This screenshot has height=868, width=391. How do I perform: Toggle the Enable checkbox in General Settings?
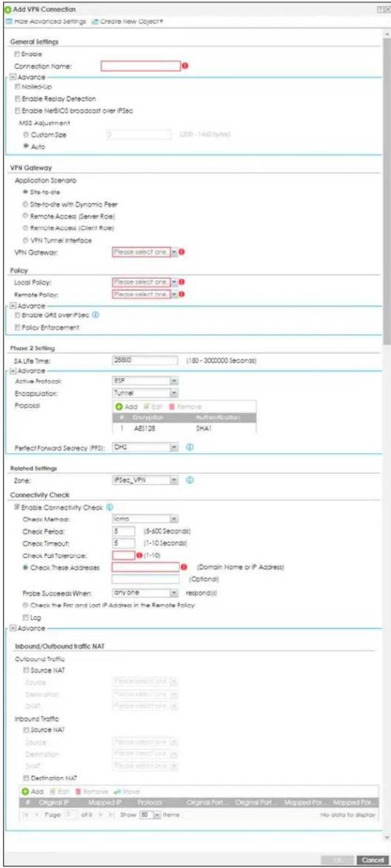tap(18, 54)
